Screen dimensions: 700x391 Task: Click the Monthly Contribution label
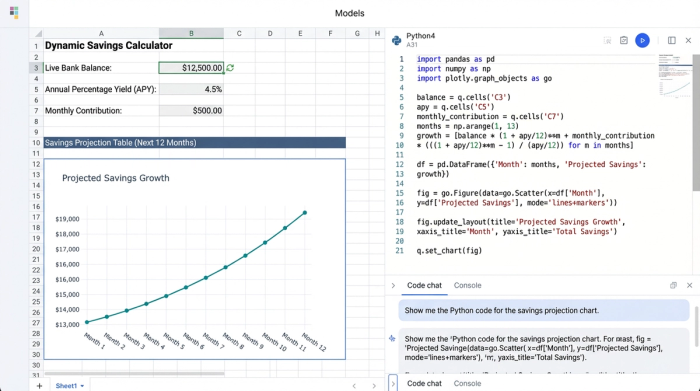point(83,111)
